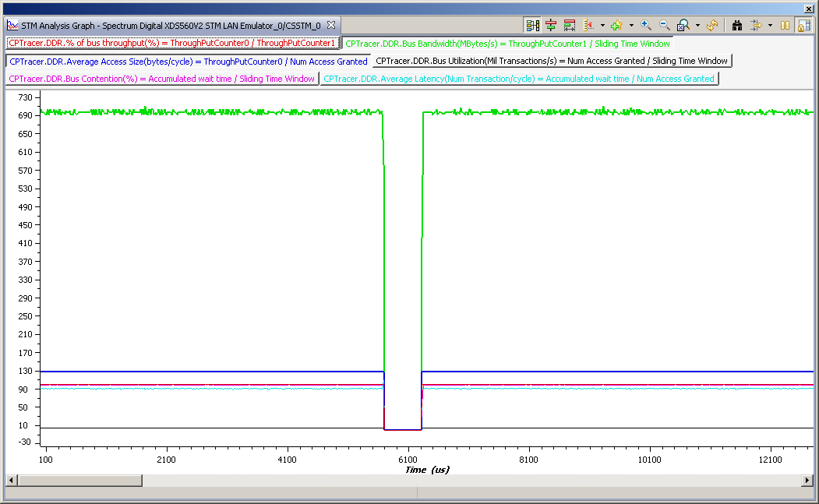Click the 130 value on the Y axis
Screen dimensions: 819x504
click(25, 372)
